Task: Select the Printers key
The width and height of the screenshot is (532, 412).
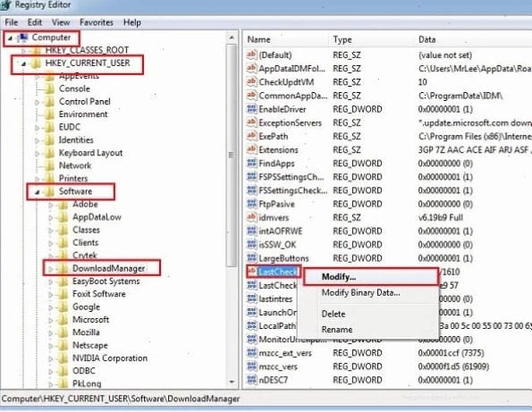Action: [73, 179]
